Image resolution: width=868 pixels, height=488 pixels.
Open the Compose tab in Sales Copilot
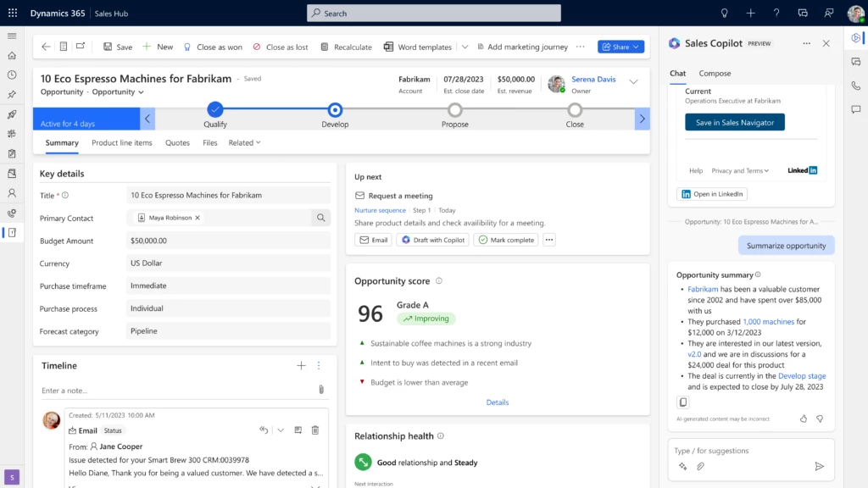(x=715, y=74)
